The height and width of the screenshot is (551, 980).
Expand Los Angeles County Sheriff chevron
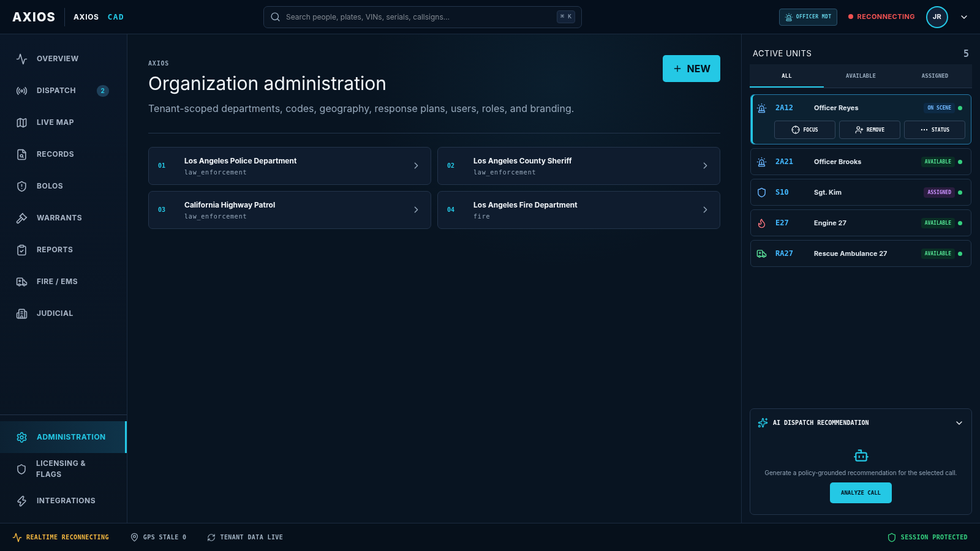point(705,166)
